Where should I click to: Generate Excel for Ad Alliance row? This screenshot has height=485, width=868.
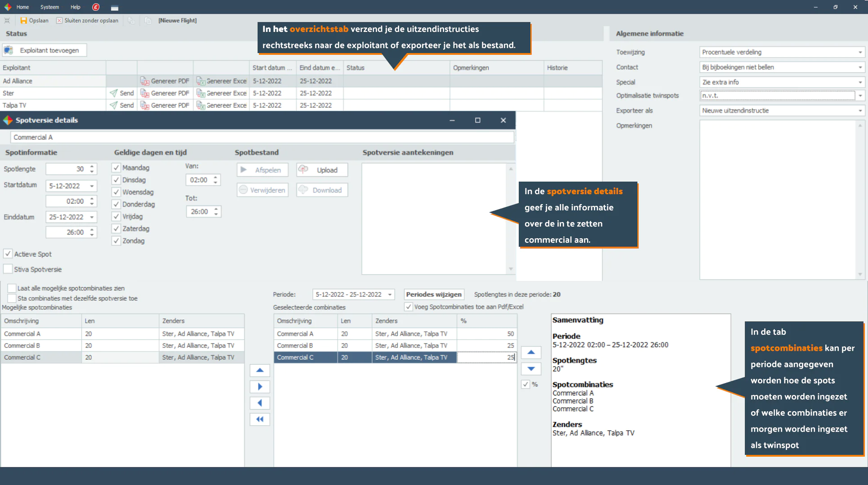coord(222,81)
